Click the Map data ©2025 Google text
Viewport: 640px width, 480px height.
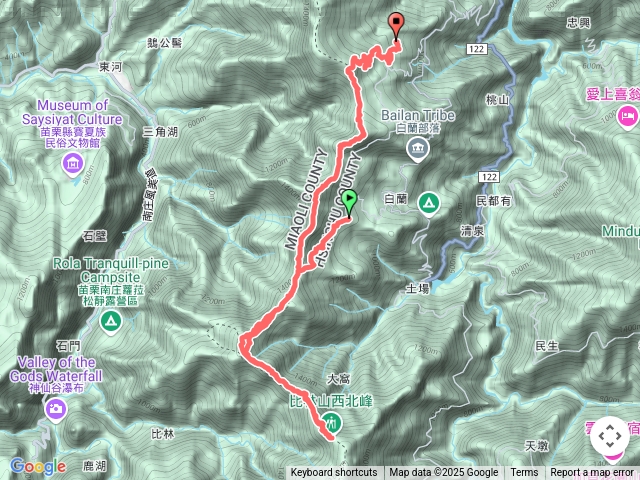[443, 472]
